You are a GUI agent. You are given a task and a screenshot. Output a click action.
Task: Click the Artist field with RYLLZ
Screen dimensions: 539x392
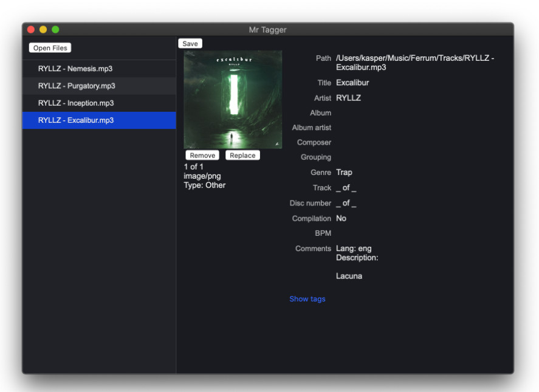pyautogui.click(x=348, y=98)
